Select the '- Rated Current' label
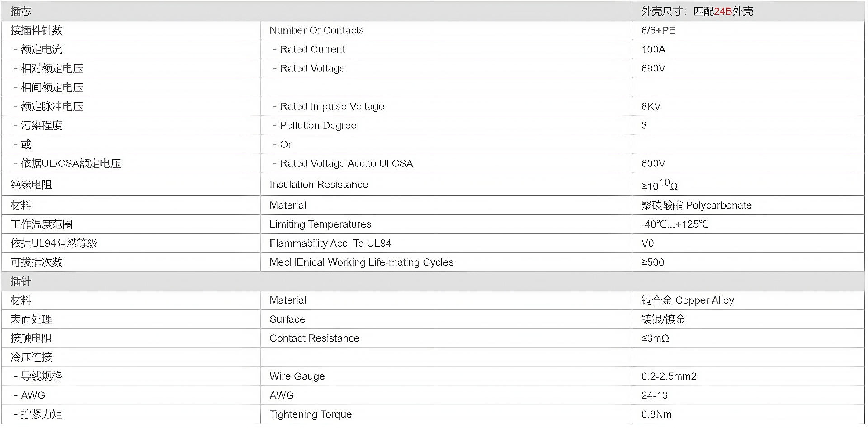The height and width of the screenshot is (428, 868). (x=309, y=49)
